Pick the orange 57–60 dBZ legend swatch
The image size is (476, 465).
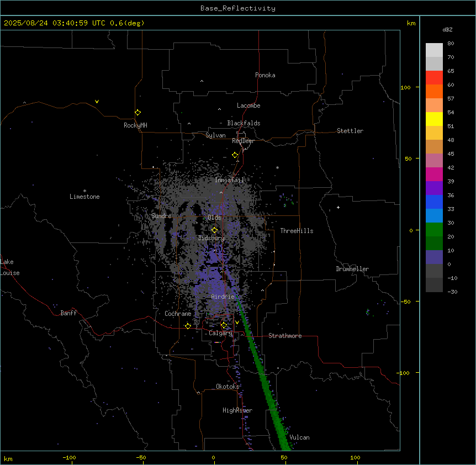pos(434,91)
